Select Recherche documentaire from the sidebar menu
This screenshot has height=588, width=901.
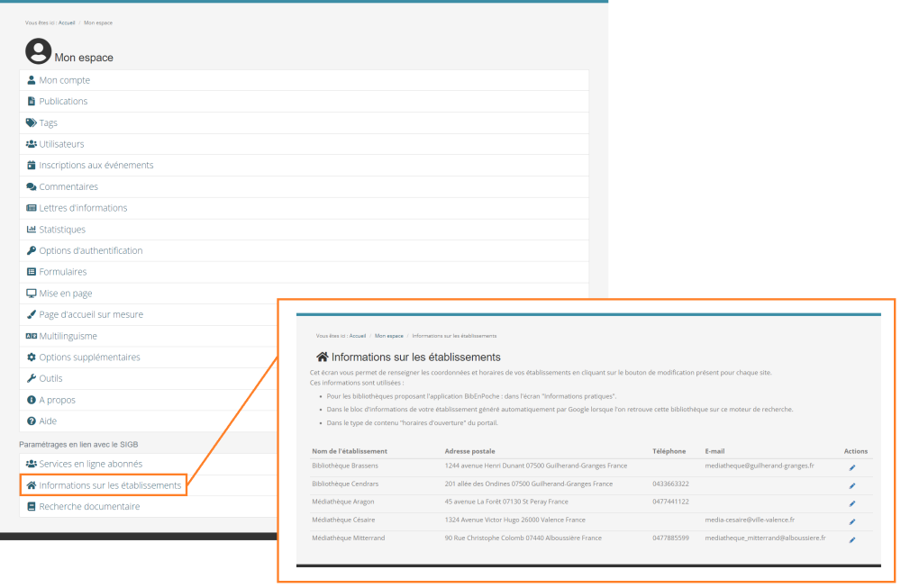90,505
